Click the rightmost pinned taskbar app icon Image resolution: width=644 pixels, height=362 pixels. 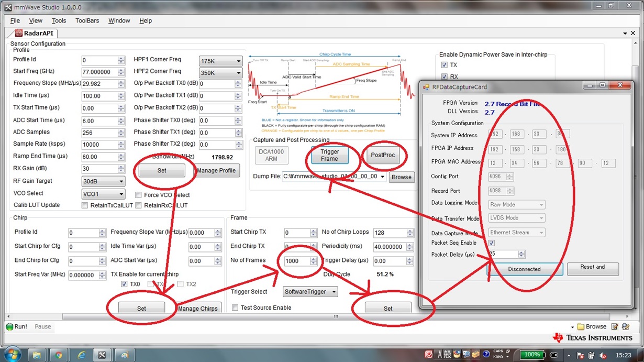(125, 355)
